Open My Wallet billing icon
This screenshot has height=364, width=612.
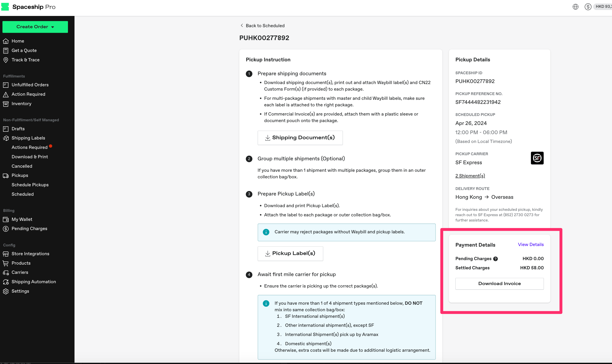click(6, 219)
